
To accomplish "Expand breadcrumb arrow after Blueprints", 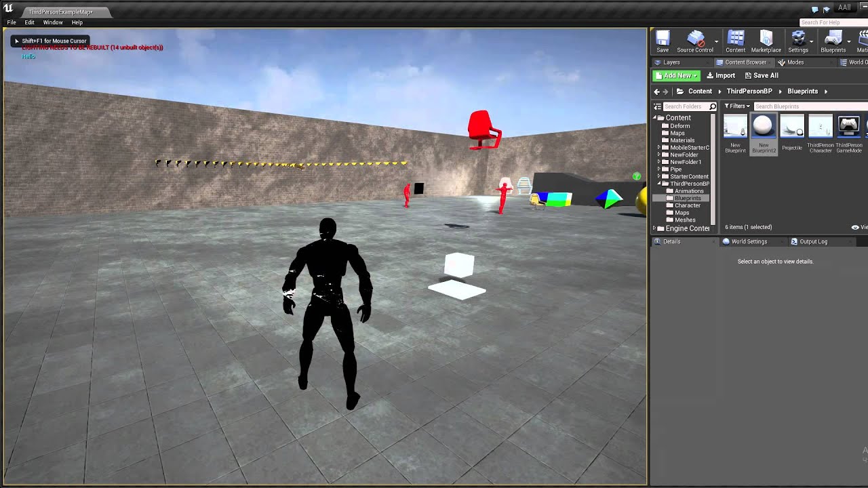I will 825,91.
